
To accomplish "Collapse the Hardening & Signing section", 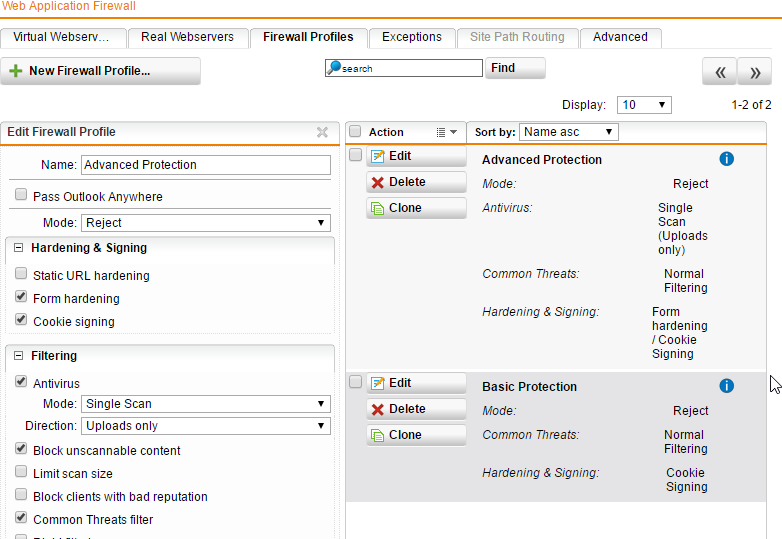I will tap(18, 248).
